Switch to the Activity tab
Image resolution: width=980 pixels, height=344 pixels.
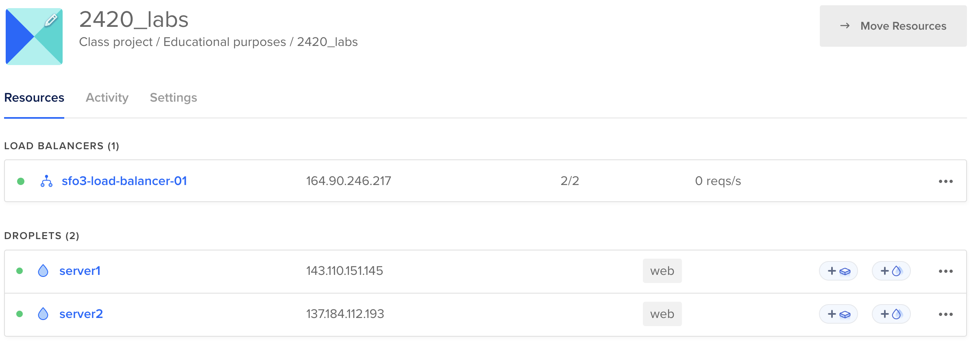click(107, 98)
